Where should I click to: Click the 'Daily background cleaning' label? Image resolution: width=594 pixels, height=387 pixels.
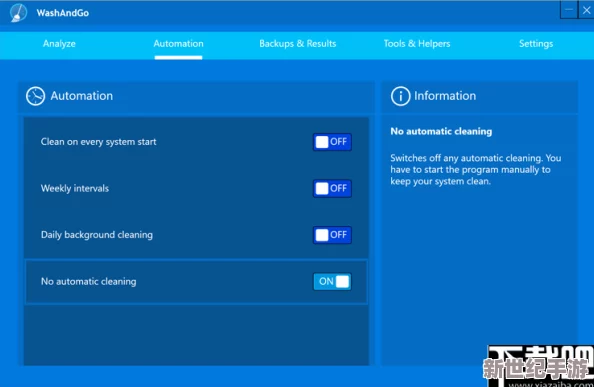click(x=97, y=235)
